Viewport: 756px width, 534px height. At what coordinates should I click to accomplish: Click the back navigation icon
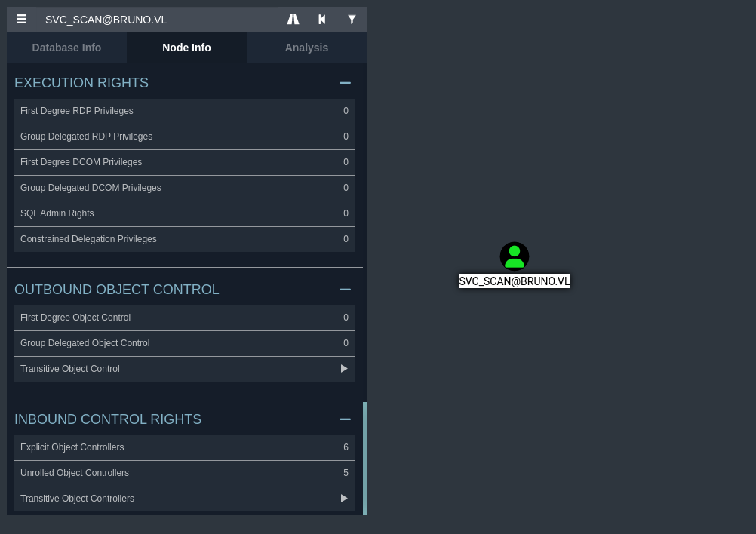[322, 20]
